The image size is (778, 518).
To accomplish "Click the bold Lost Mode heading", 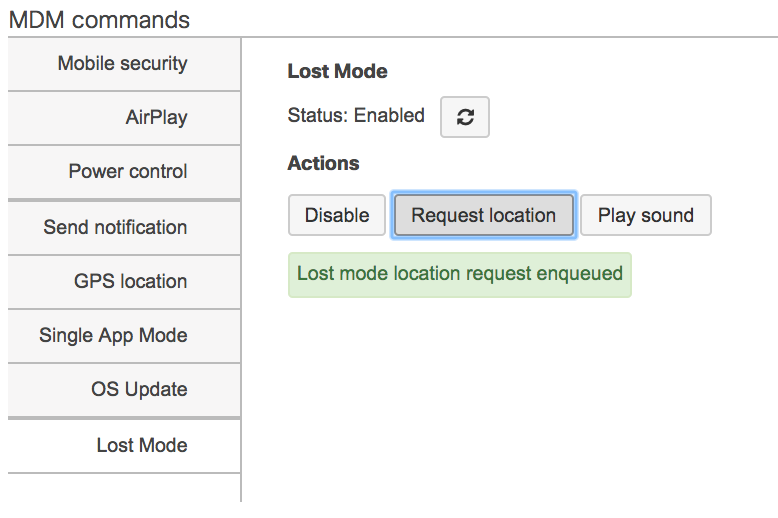I will tap(337, 71).
